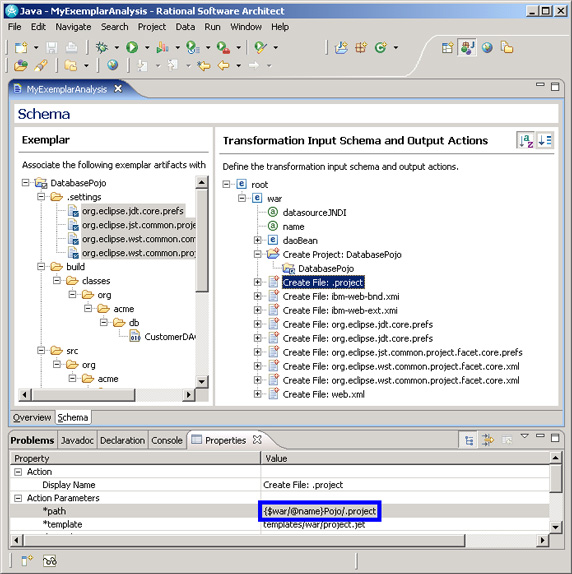
Task: Open the Run button dropdown arrow
Action: pyautogui.click(x=147, y=48)
